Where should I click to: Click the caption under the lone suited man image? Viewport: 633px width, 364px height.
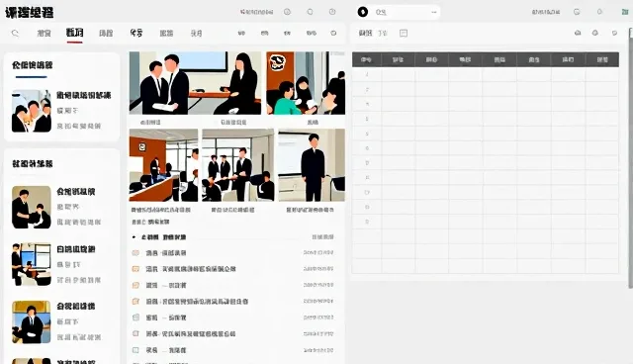[310, 210]
